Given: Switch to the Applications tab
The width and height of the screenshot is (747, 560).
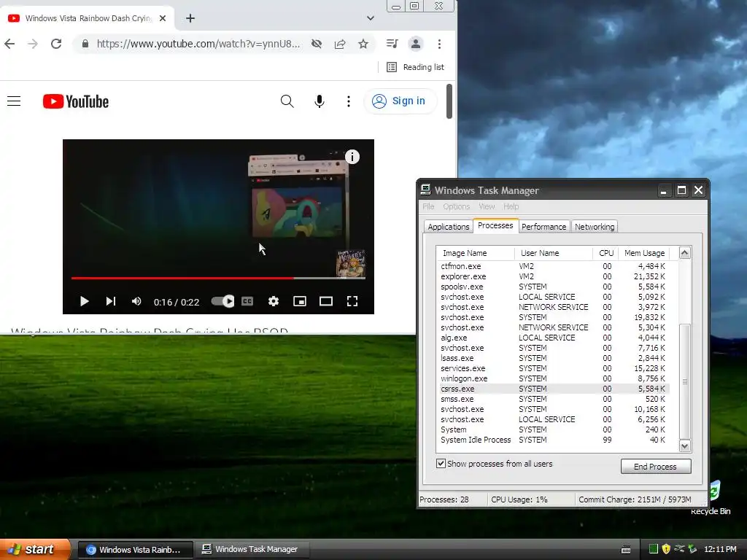Looking at the screenshot, I should point(449,227).
